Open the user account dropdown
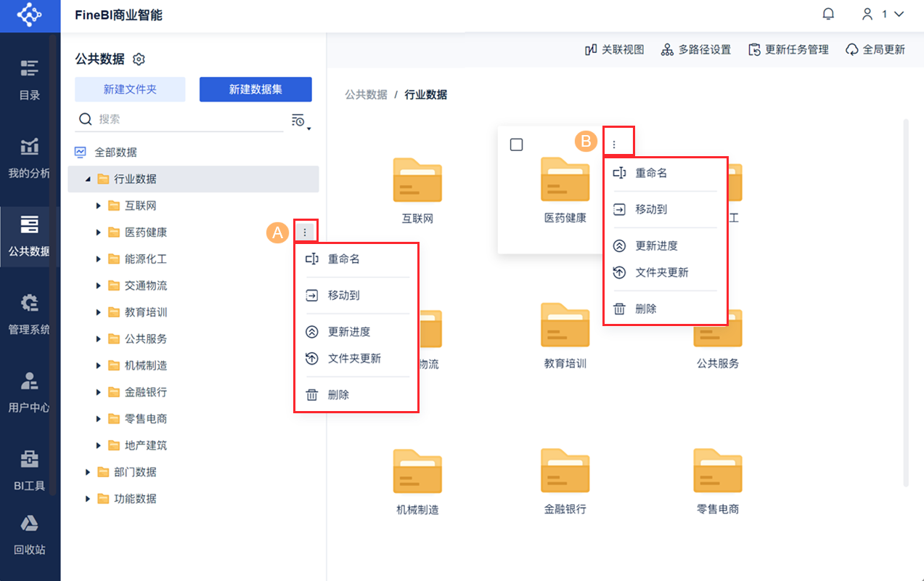 click(882, 15)
